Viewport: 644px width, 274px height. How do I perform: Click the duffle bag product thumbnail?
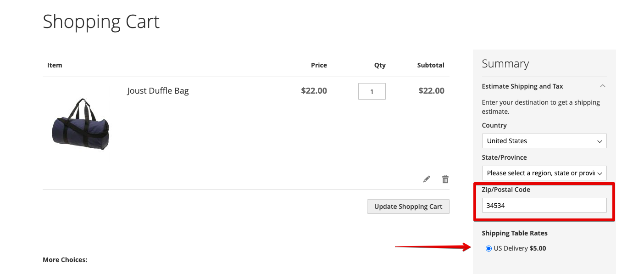point(81,124)
